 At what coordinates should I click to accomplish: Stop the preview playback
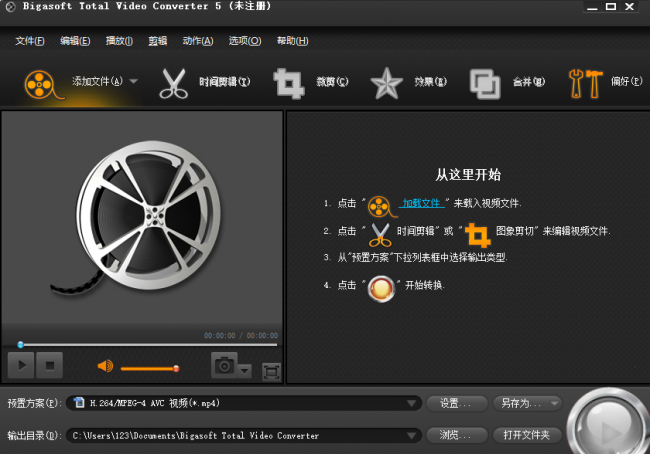click(49, 365)
